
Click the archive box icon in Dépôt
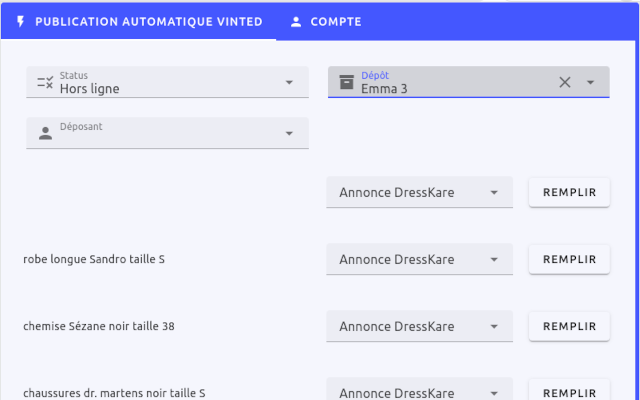(346, 82)
